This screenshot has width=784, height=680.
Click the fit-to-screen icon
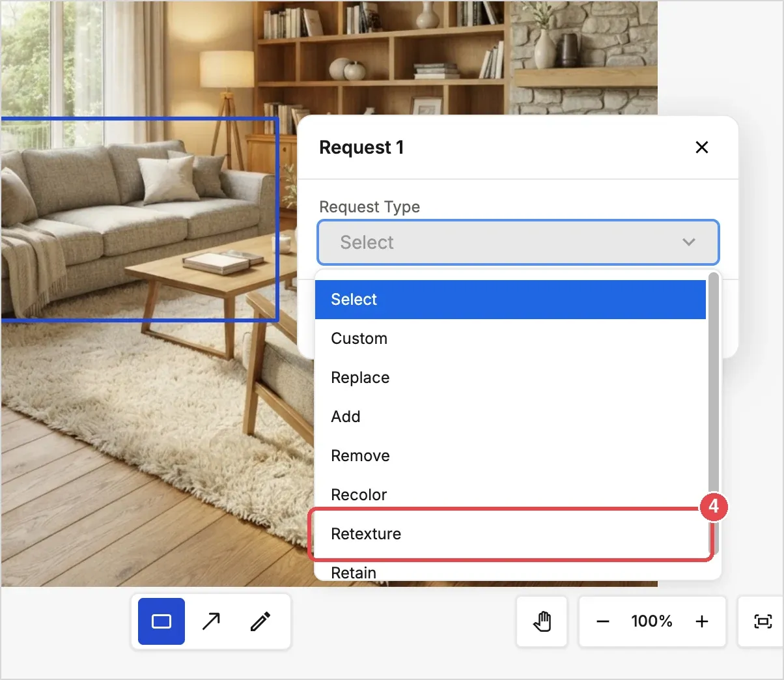tap(763, 621)
